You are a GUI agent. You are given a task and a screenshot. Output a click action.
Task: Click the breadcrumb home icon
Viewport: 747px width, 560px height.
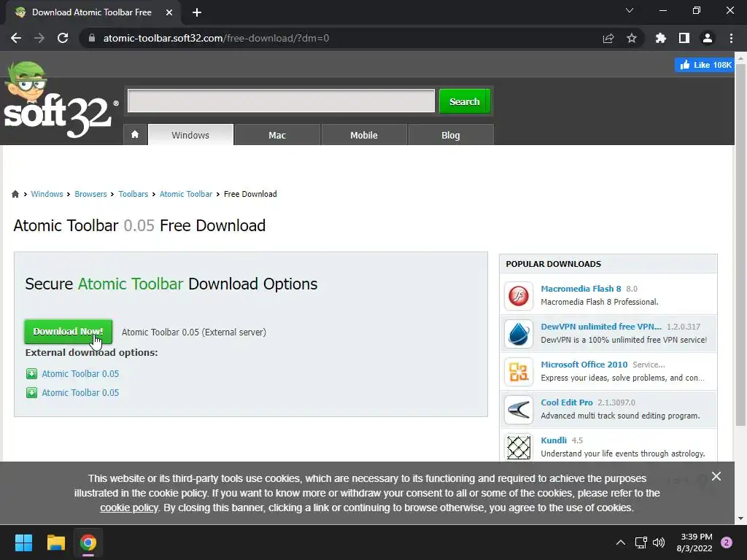(15, 194)
